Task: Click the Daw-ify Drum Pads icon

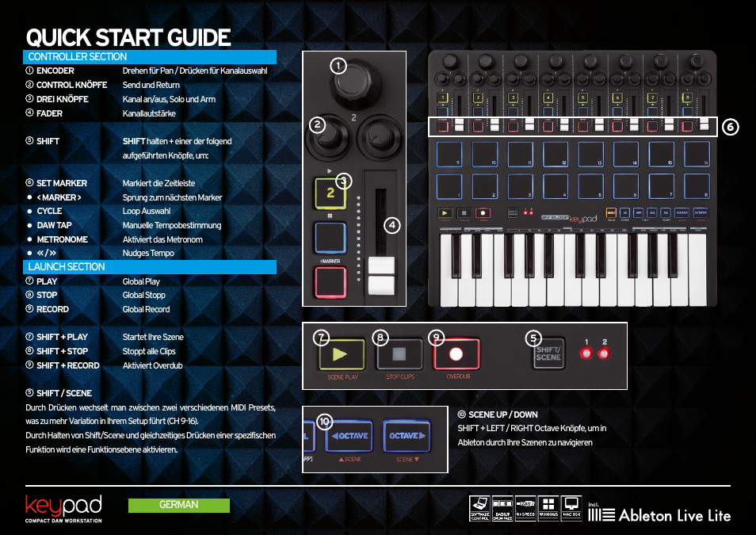Action: 502,509
